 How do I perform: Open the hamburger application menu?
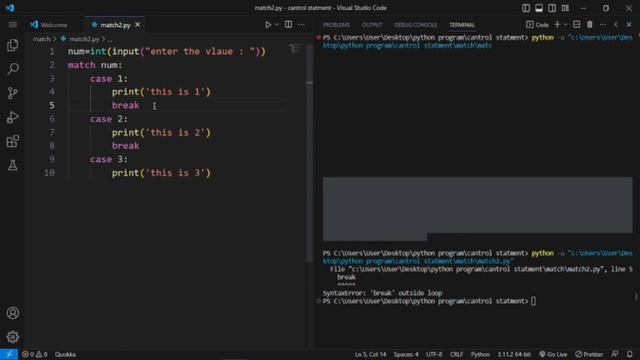coord(13,25)
